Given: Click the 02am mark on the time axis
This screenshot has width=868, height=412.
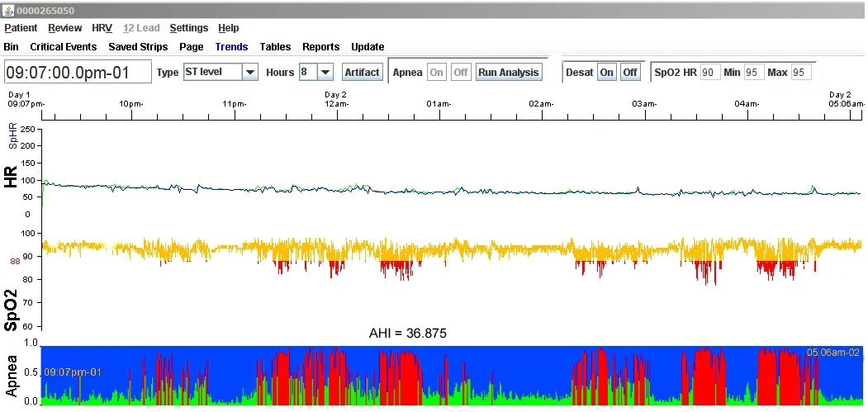Looking at the screenshot, I should [541, 103].
